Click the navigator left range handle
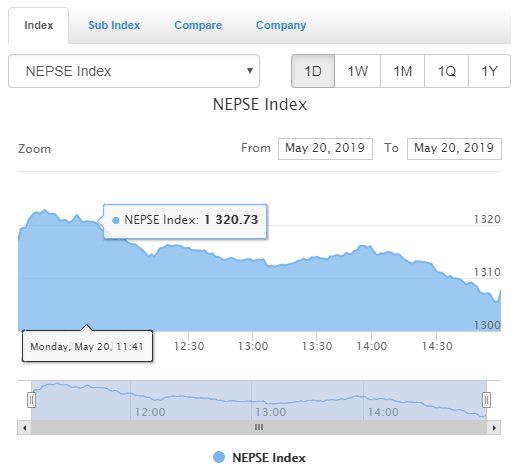 point(31,400)
